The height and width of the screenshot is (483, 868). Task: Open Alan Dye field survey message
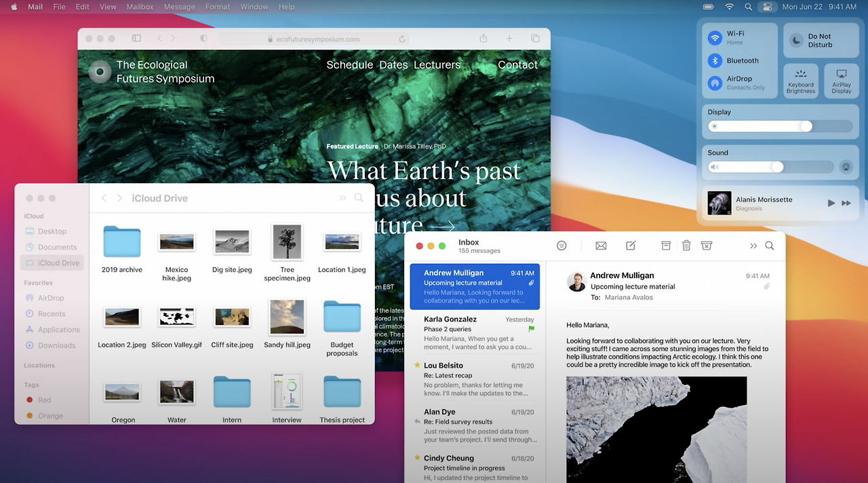475,425
